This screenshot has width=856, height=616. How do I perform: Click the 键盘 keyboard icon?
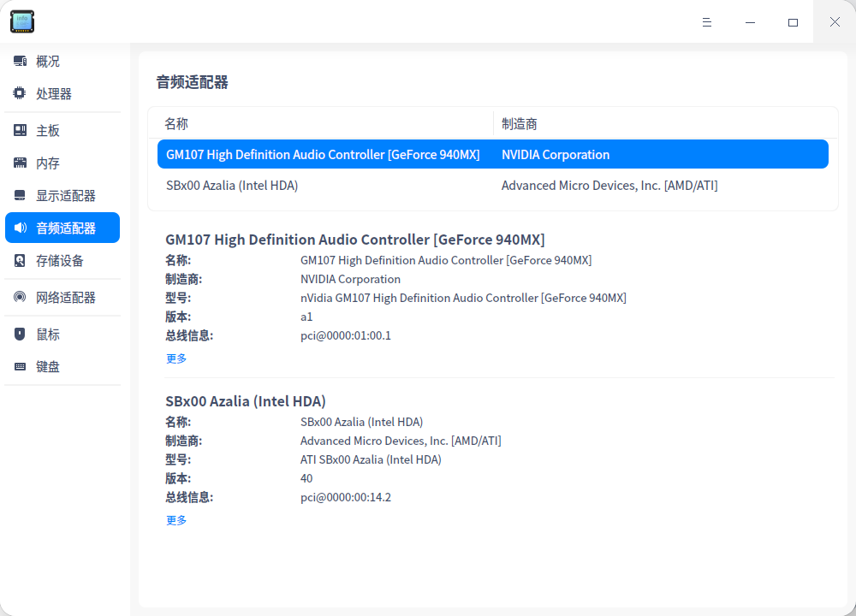(x=21, y=367)
